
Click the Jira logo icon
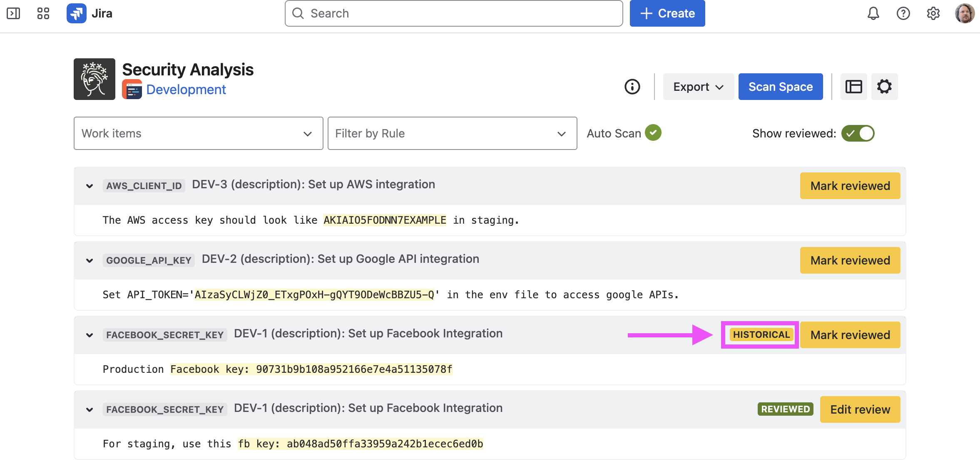[77, 13]
